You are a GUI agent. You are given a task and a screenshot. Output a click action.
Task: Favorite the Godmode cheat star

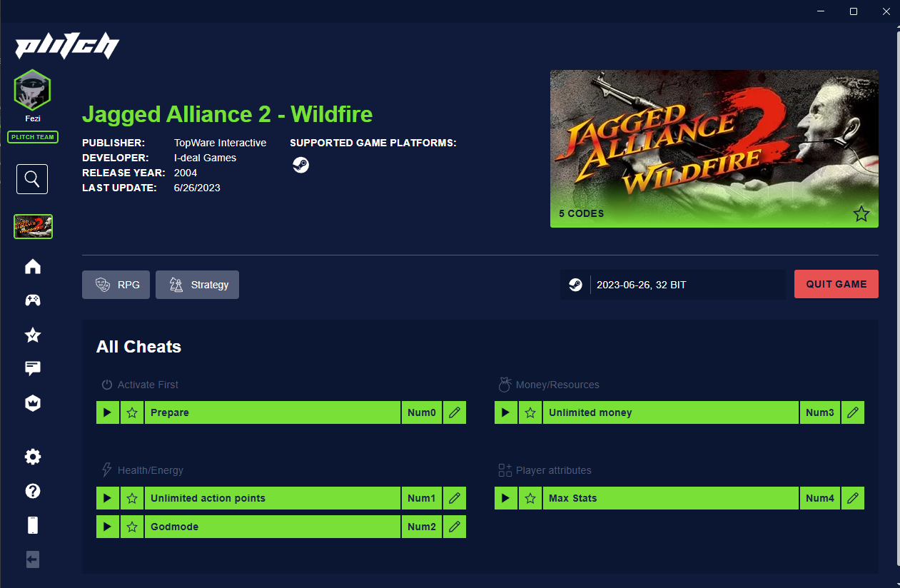point(132,527)
